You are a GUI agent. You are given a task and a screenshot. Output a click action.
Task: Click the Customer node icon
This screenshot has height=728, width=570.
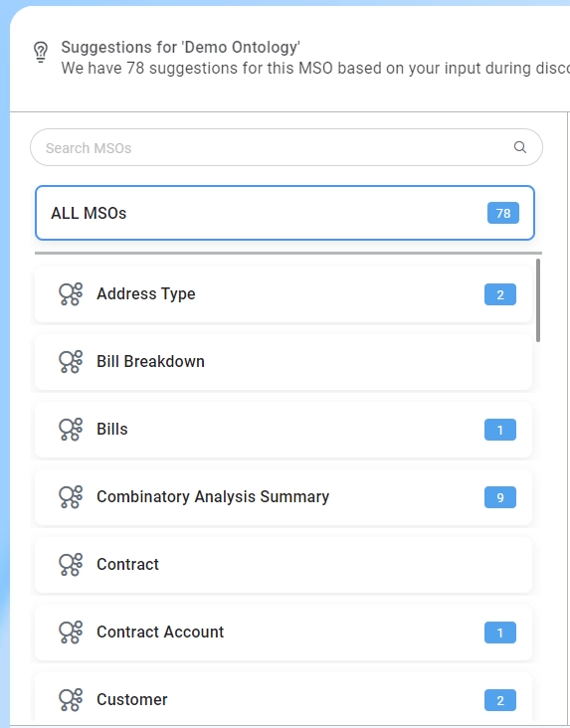[x=71, y=700]
